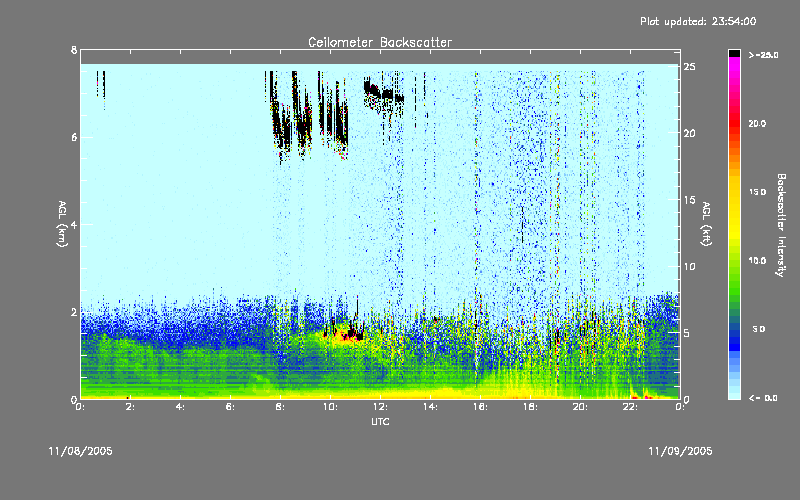The height and width of the screenshot is (500, 800).
Task: Click the "4:" UTC hour tick
Action: pos(180,407)
